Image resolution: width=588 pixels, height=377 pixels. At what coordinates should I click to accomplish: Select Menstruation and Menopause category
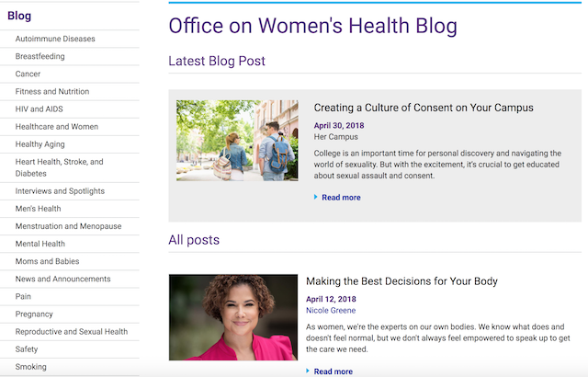tap(68, 226)
